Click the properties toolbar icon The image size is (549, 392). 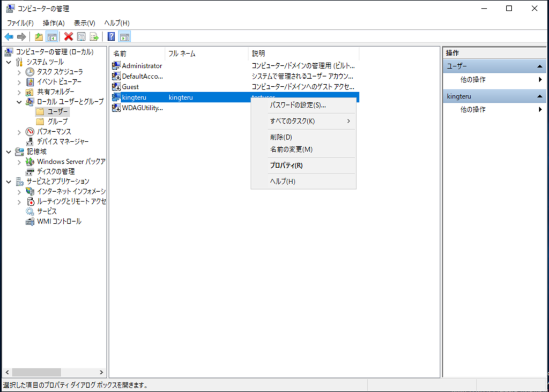81,36
